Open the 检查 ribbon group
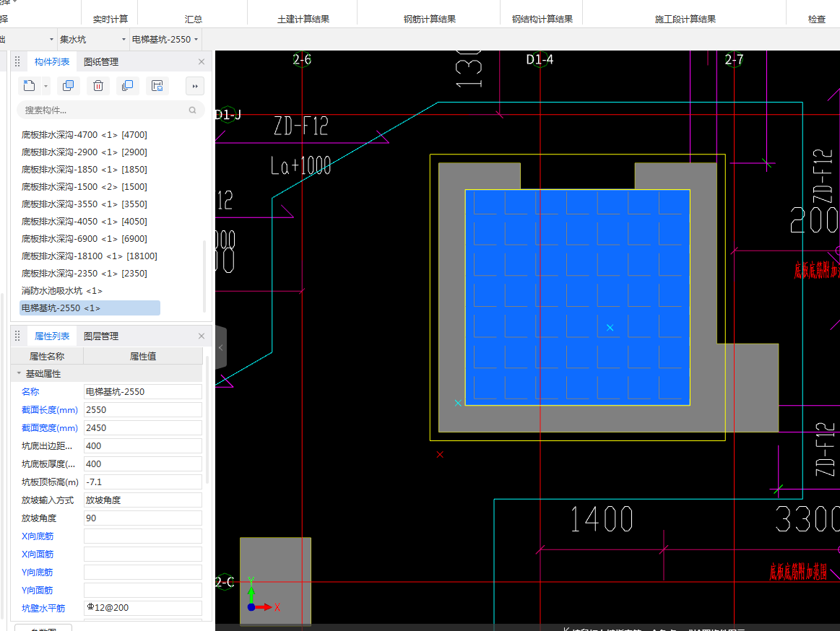Viewport: 840px width, 631px height. point(816,19)
